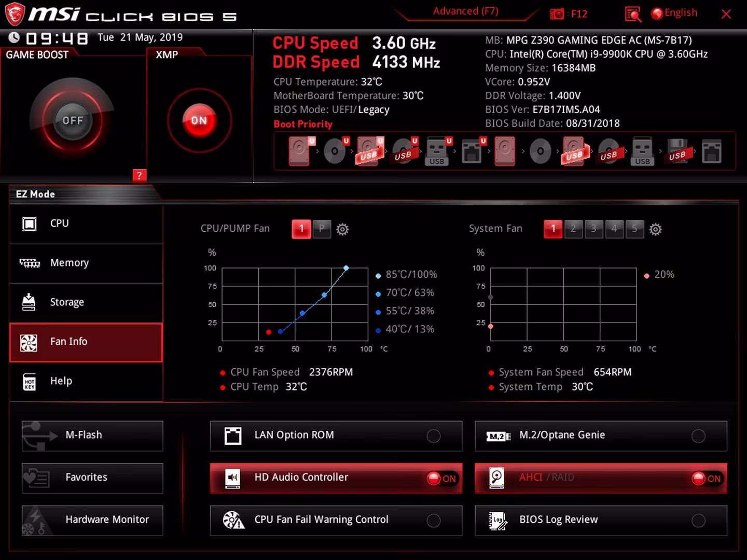Open the Help hotkey section
Image resolution: width=747 pixels, height=560 pixels.
pyautogui.click(x=86, y=382)
